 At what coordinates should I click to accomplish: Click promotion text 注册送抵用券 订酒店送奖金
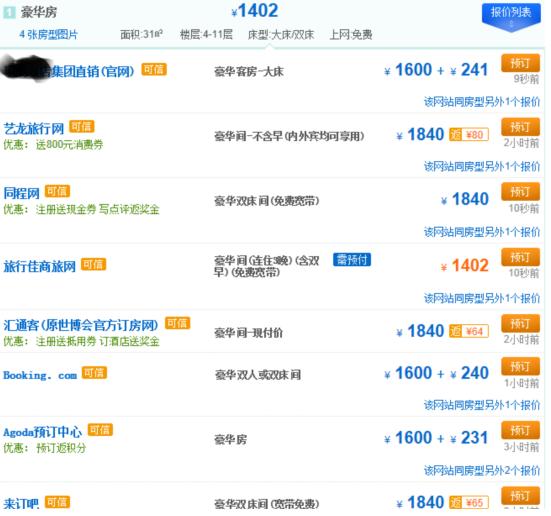pos(98,341)
